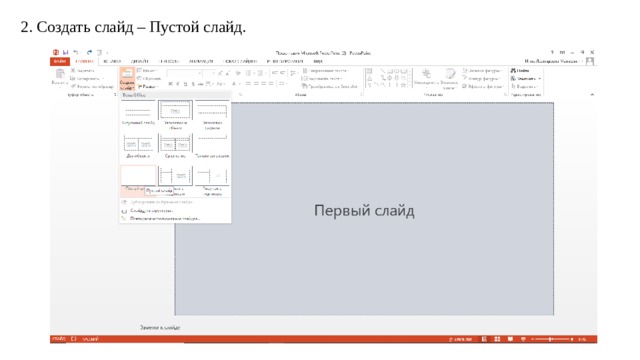
Task: Click the clear formatting eraser icon
Action: point(238,73)
